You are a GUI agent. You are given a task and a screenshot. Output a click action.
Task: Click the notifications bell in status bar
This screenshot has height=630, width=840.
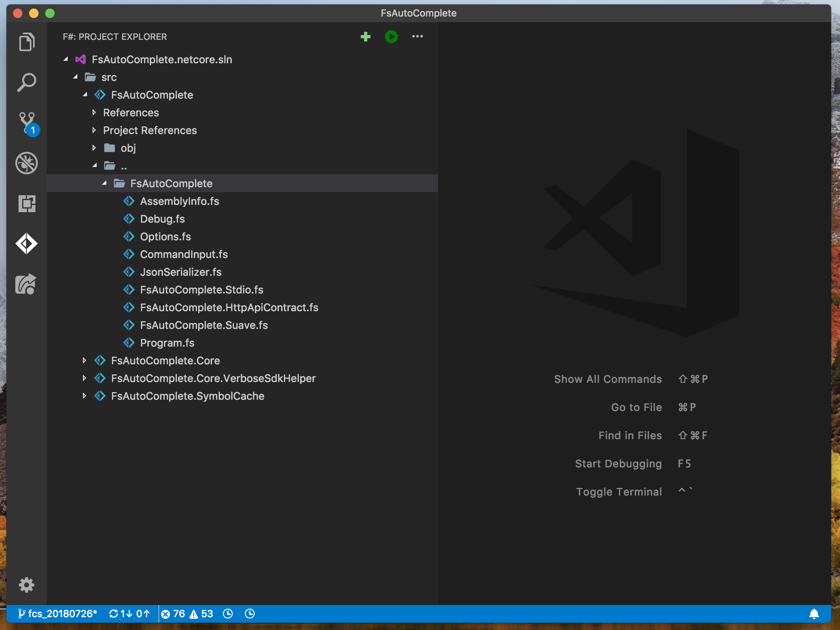814,613
